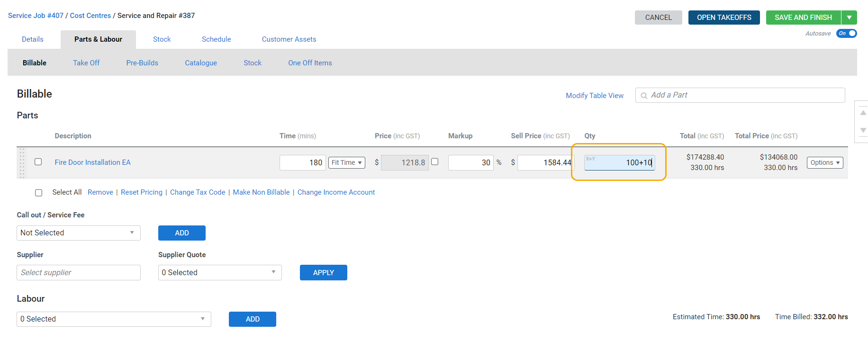
Task: Click the scroll up arrow on right panel
Action: (x=863, y=113)
